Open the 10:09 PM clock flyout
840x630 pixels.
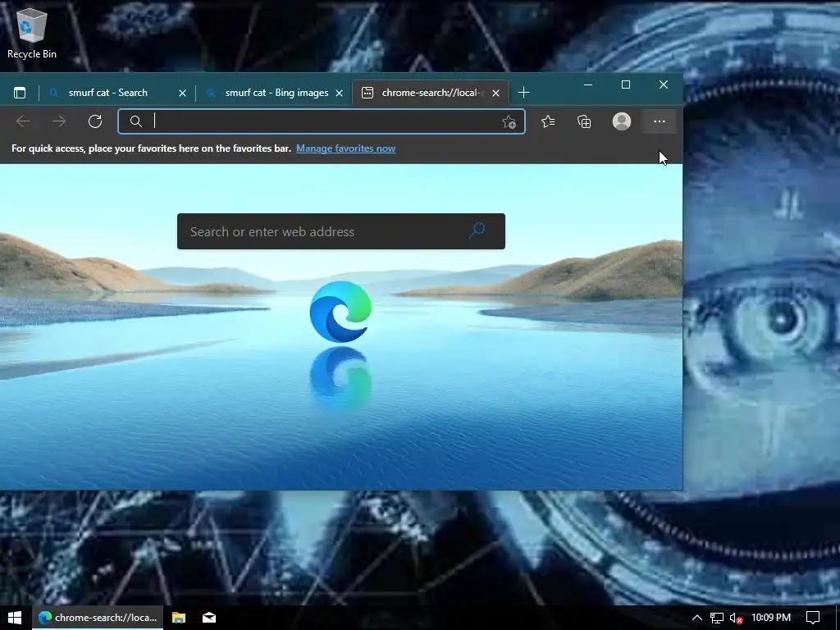click(x=771, y=618)
